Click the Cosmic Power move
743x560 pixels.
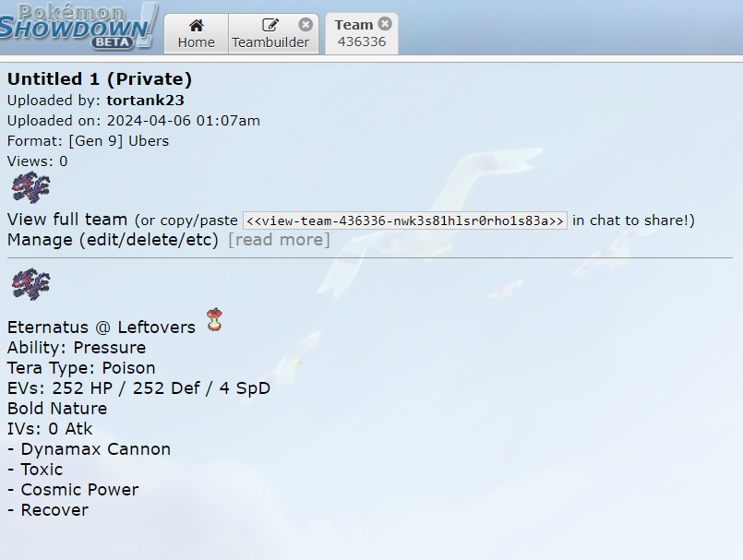pyautogui.click(x=73, y=490)
